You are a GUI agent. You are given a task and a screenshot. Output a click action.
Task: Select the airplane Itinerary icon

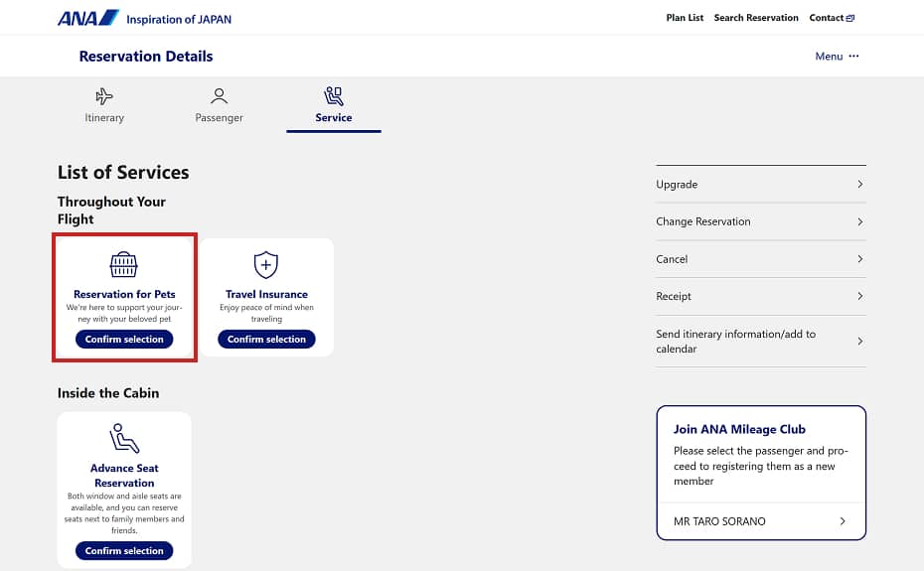pyautogui.click(x=104, y=96)
